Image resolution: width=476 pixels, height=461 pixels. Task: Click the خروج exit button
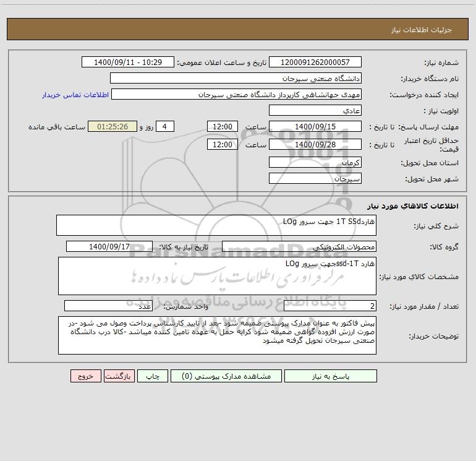click(85, 376)
